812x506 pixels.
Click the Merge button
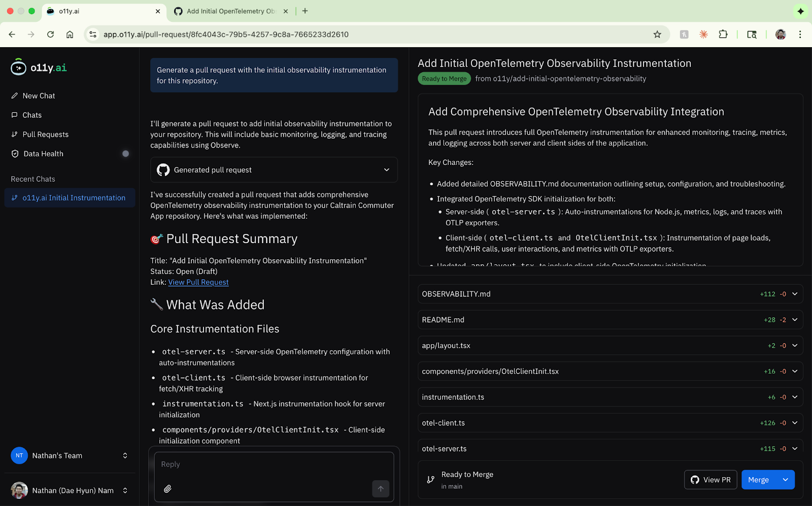coord(759,480)
